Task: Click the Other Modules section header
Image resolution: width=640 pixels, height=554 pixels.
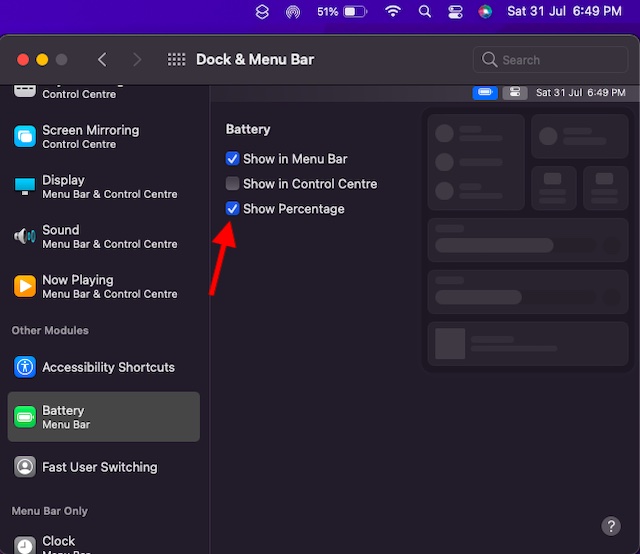Action: [x=50, y=330]
